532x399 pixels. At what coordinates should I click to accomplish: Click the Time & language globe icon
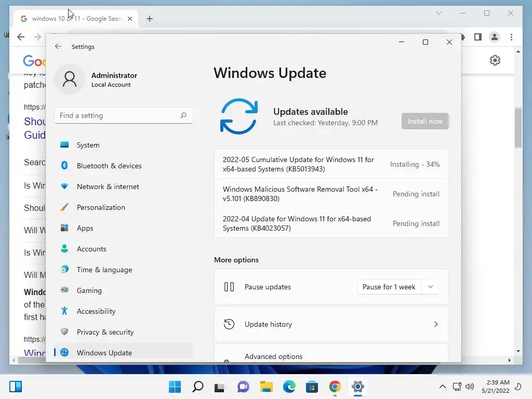(64, 270)
